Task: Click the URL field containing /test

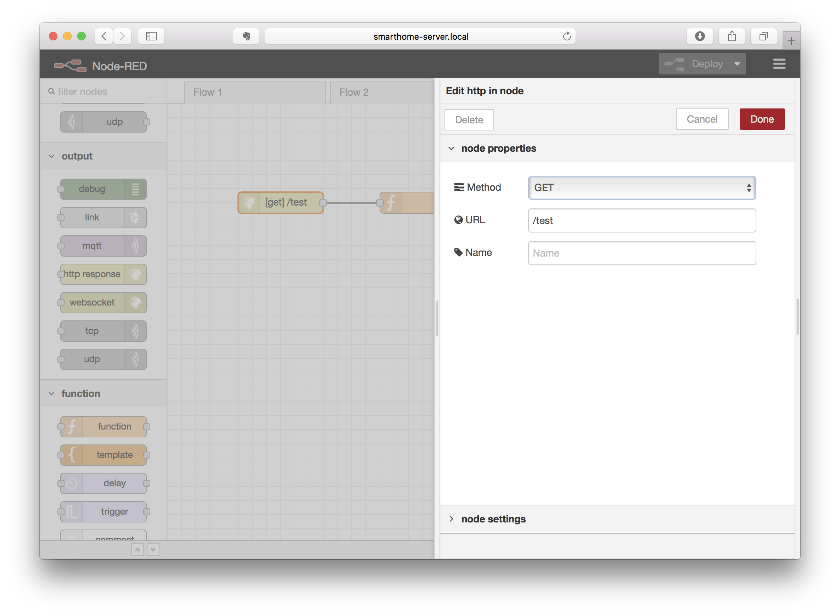Action: pyautogui.click(x=641, y=220)
